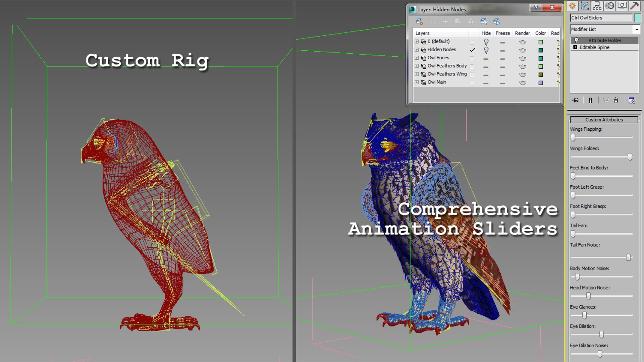
Task: Click the Eye Dilation slider handle
Action: point(602,335)
